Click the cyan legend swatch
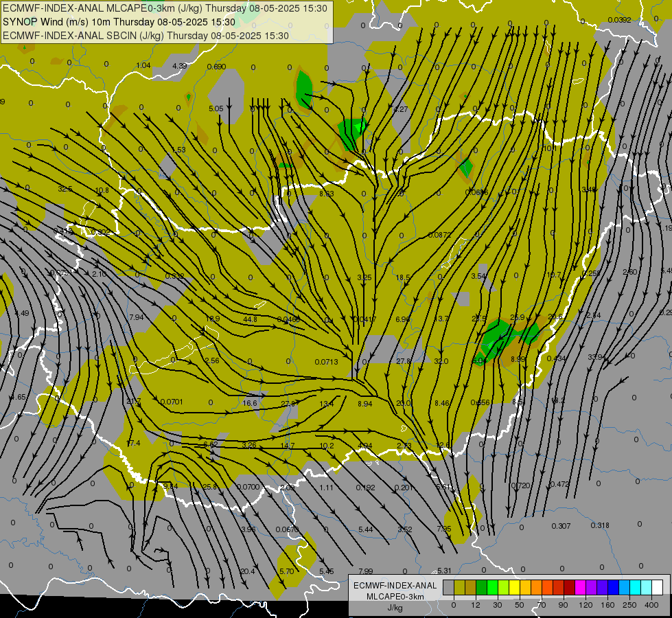Screen dimensions: 672x618 tap(636, 588)
